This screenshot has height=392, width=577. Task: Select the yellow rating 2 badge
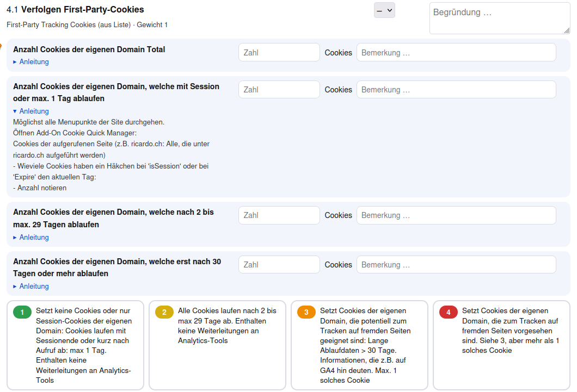point(164,312)
